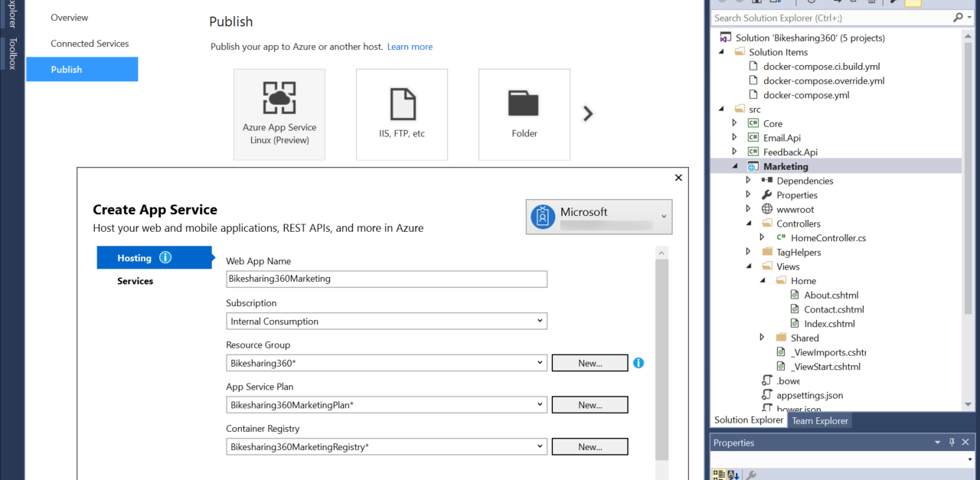Click the Dependencies node icon
This screenshot has height=480, width=980.
point(767,181)
